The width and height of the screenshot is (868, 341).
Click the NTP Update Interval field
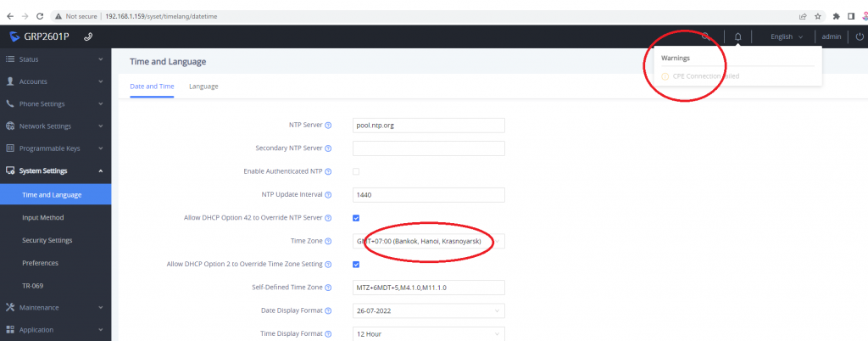(x=428, y=195)
